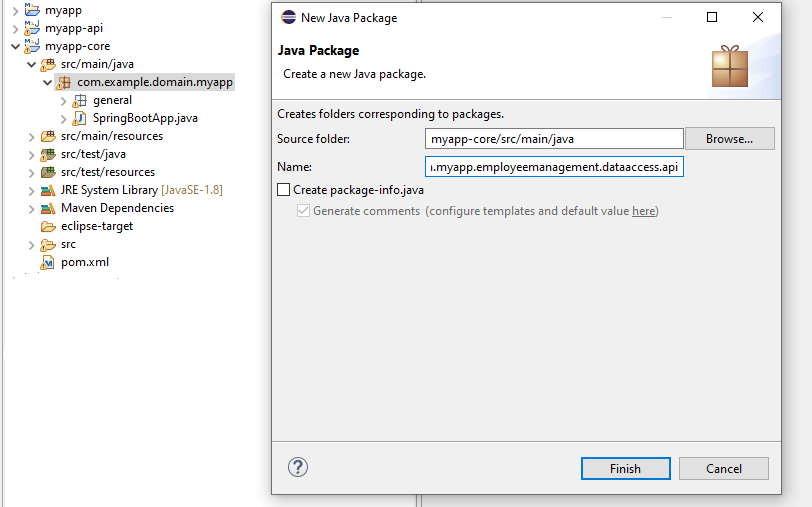Select the src/test/resources tree item
This screenshot has height=507, width=812.
107,172
